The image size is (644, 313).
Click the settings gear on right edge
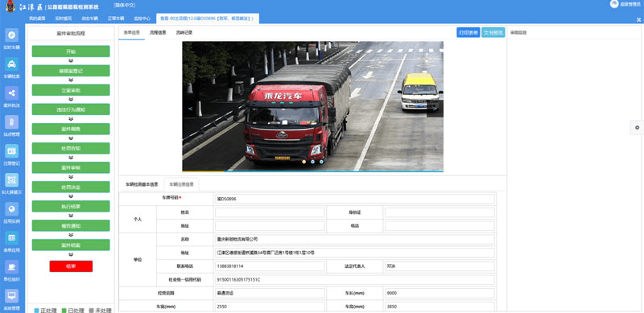(637, 128)
